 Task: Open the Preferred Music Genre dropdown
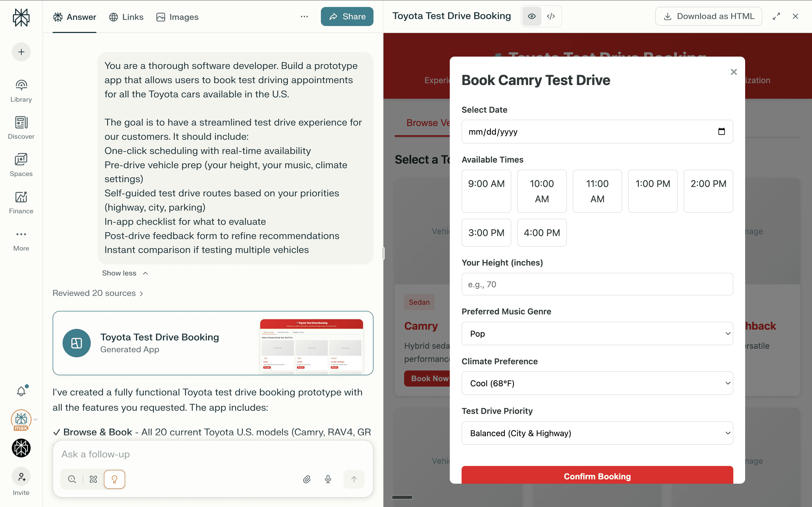pyautogui.click(x=597, y=333)
